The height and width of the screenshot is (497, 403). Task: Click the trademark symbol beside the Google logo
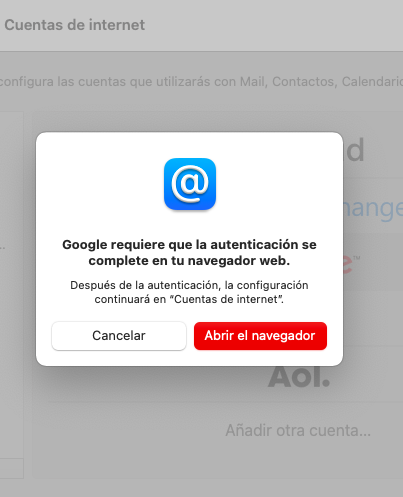click(x=357, y=258)
